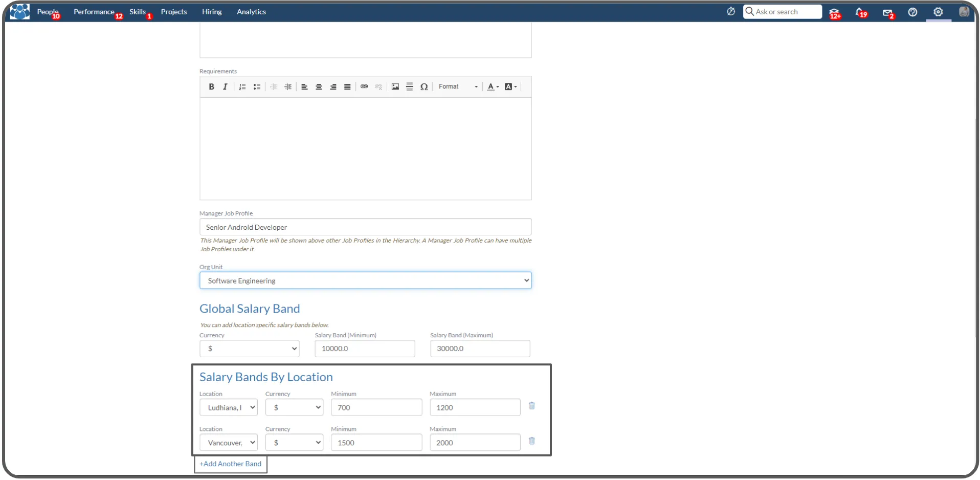This screenshot has width=980, height=480.
Task: Open the Hiring menu
Action: point(212,12)
